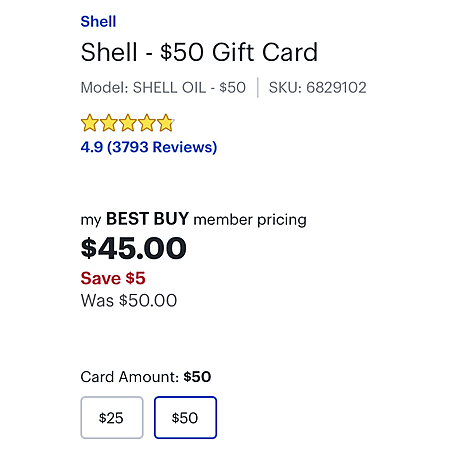Click the third yellow rating star
This screenshot has width=450, height=450.
pos(128,123)
